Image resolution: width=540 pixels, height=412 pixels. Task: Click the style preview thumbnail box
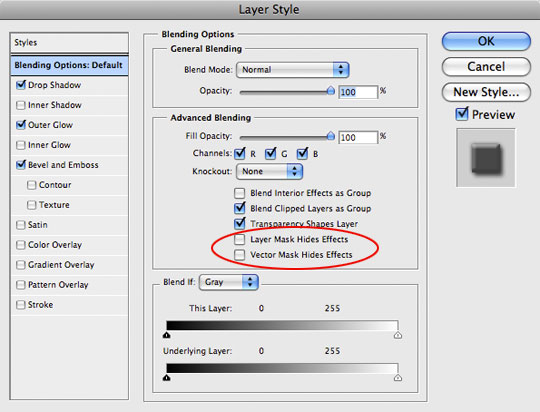coord(486,158)
